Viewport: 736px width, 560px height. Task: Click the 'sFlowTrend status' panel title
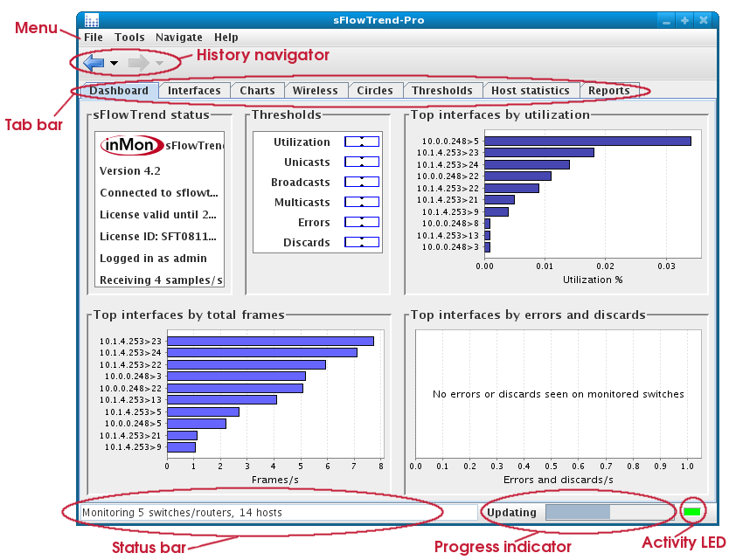151,115
